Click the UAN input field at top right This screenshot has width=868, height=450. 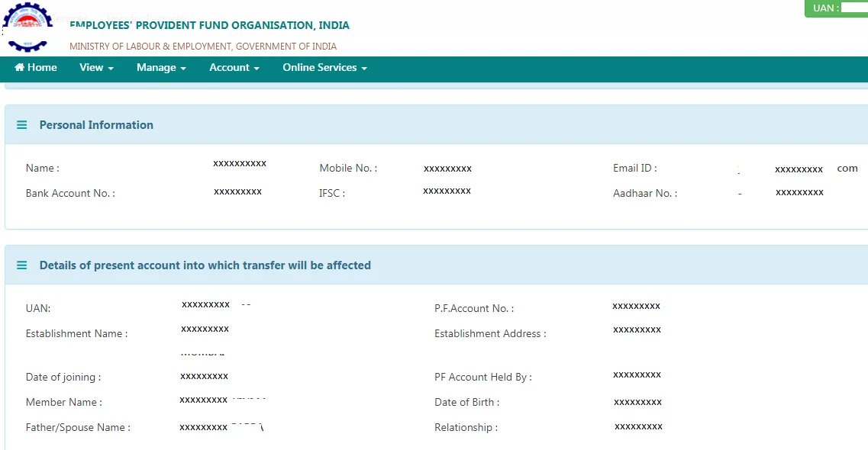click(x=855, y=8)
